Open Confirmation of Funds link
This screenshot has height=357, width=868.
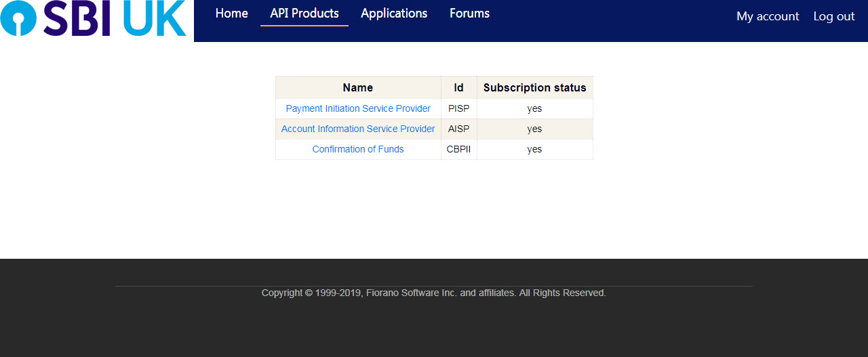358,149
